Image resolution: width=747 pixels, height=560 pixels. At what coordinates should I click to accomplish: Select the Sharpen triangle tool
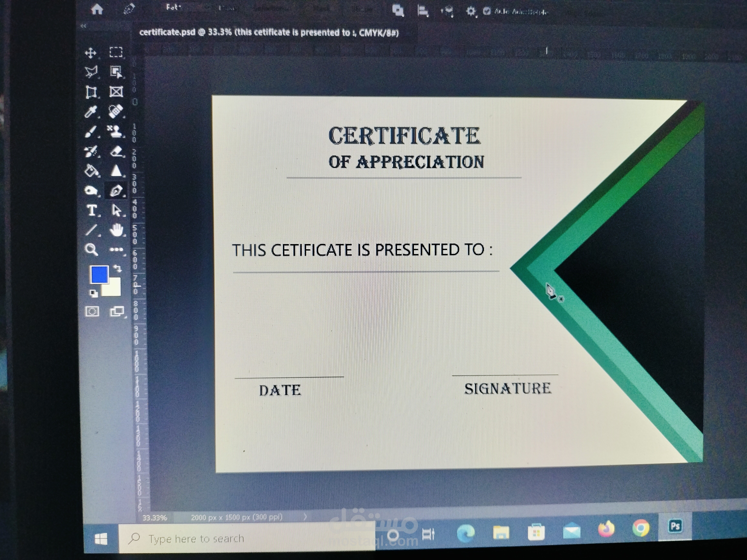point(116,171)
